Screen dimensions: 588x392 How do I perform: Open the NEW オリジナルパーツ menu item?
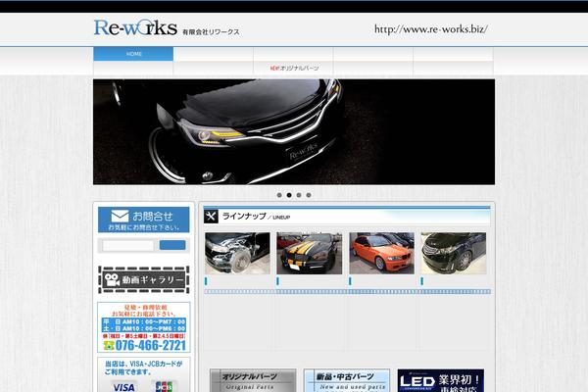click(x=294, y=68)
